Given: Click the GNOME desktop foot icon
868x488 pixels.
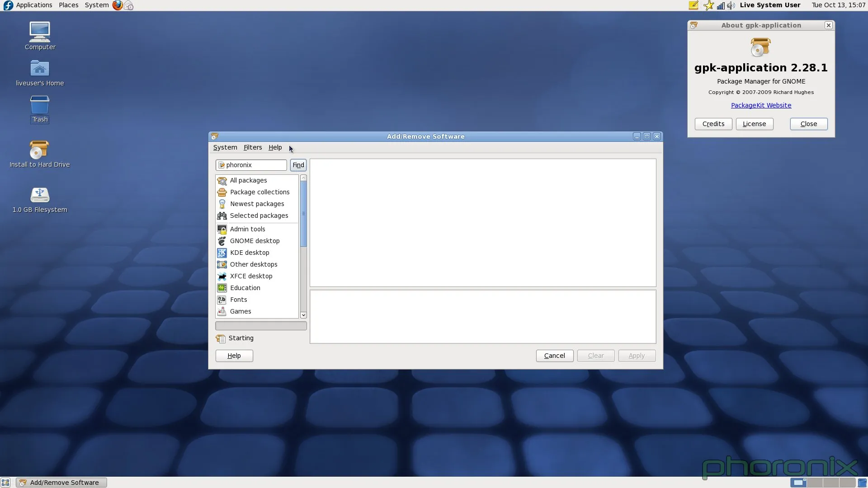Looking at the screenshot, I should [x=222, y=241].
